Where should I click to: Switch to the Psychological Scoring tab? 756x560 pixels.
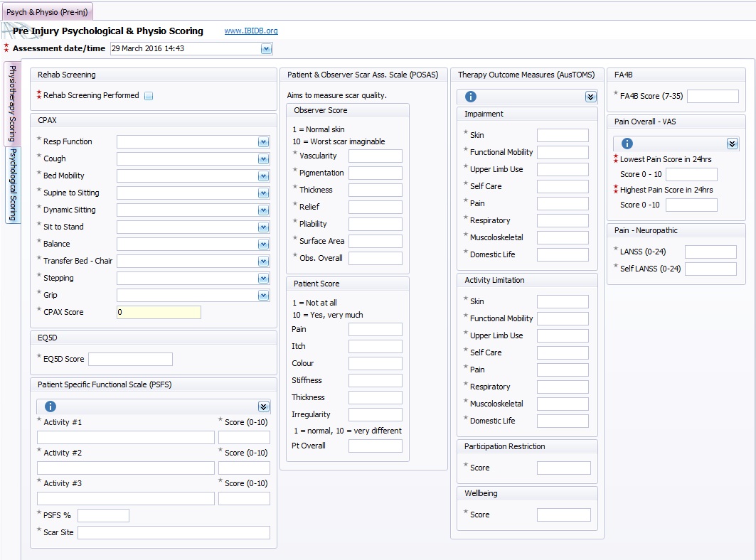13,185
